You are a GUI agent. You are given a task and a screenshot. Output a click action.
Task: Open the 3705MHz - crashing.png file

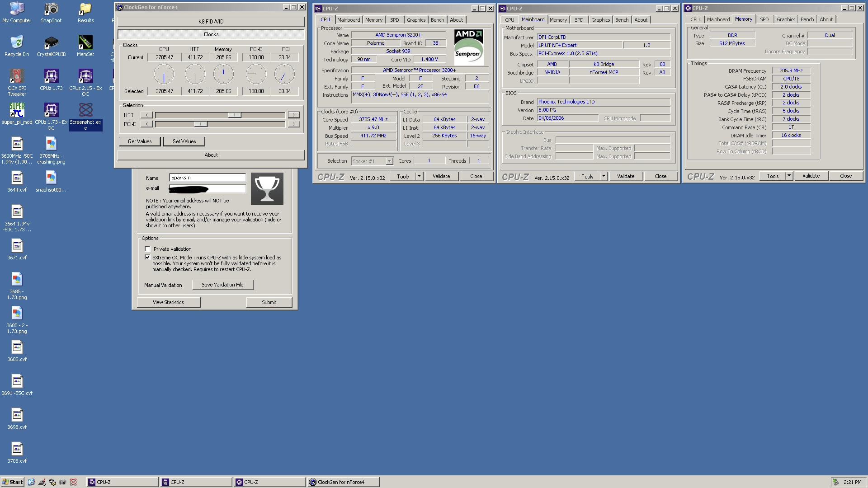[x=51, y=150]
